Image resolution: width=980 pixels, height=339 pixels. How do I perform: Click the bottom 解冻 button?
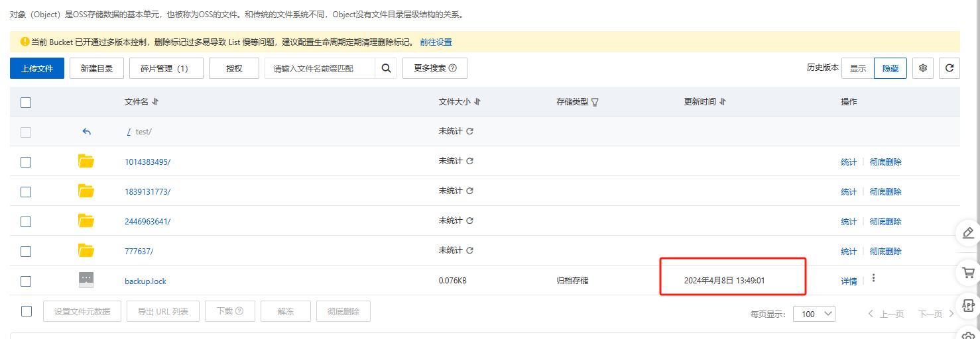(286, 311)
